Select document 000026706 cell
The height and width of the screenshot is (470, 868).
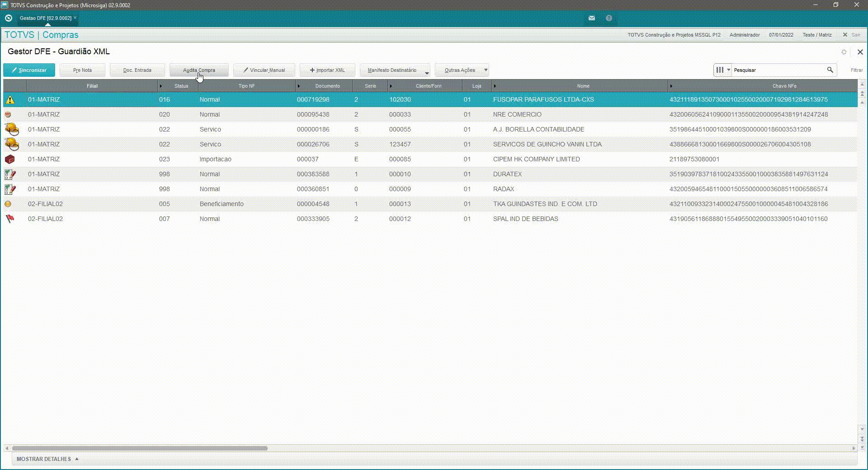[313, 144]
